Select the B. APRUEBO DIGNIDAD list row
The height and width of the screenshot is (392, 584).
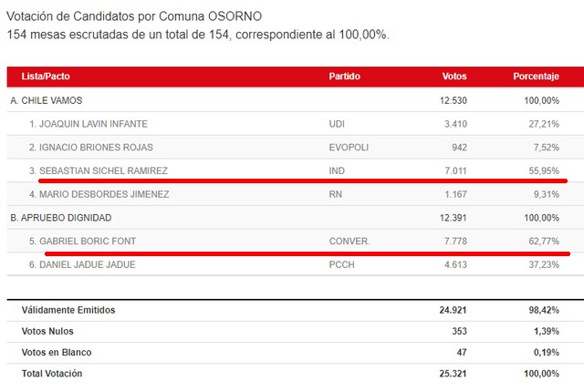(296, 218)
